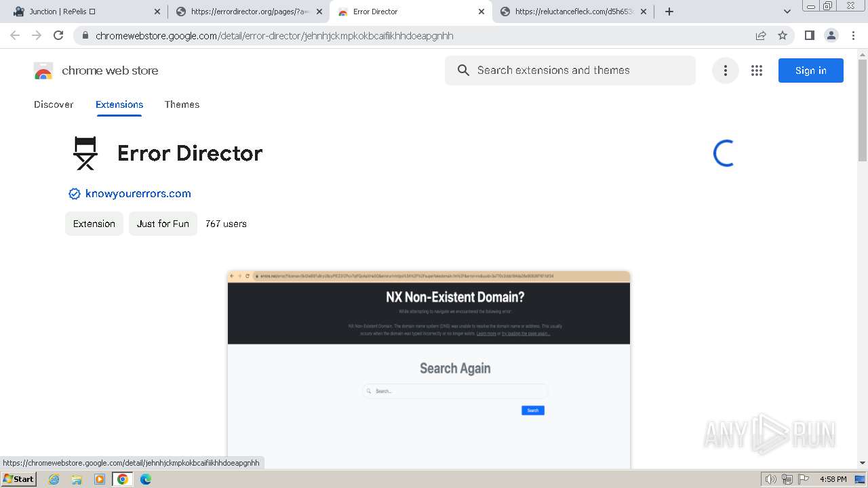Image resolution: width=868 pixels, height=488 pixels.
Task: Focus the Search extensions and themes field
Action: (x=570, y=70)
